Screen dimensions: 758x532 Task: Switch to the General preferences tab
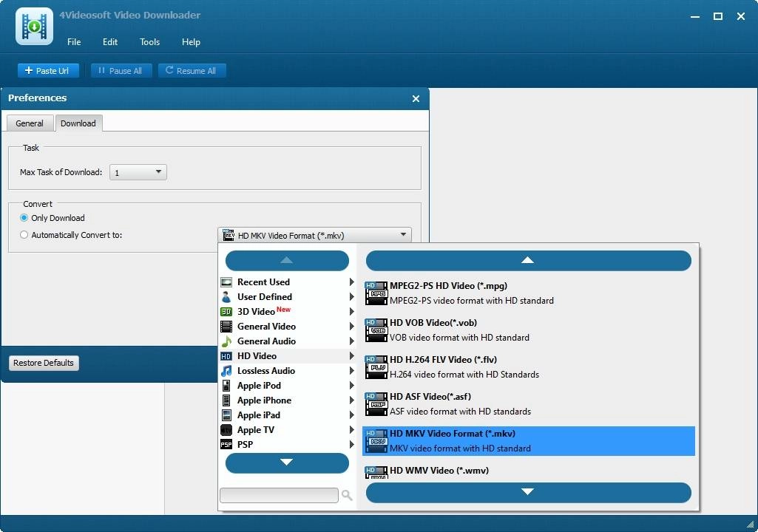tap(30, 123)
